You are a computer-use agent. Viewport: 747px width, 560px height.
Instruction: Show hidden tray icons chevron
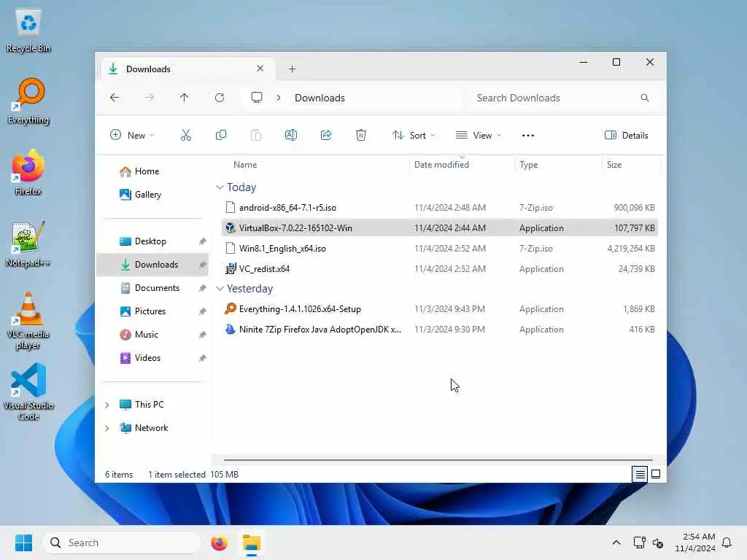point(616,542)
